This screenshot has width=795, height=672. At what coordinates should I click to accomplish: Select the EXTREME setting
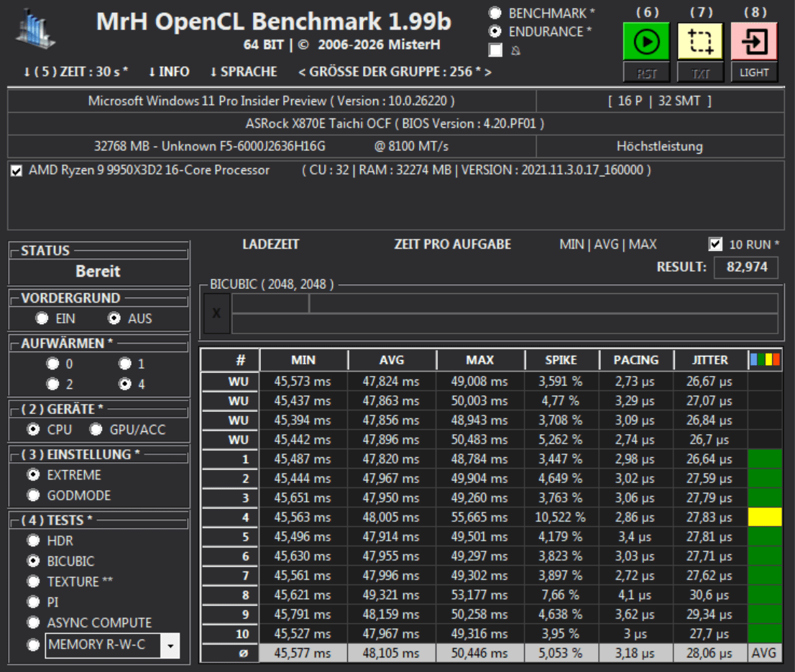(34, 475)
